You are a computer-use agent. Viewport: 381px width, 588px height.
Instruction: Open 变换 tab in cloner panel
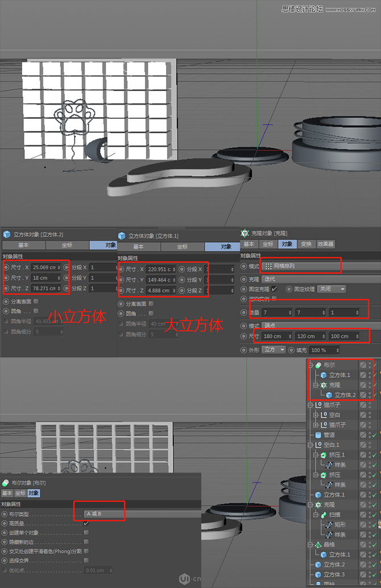307,244
